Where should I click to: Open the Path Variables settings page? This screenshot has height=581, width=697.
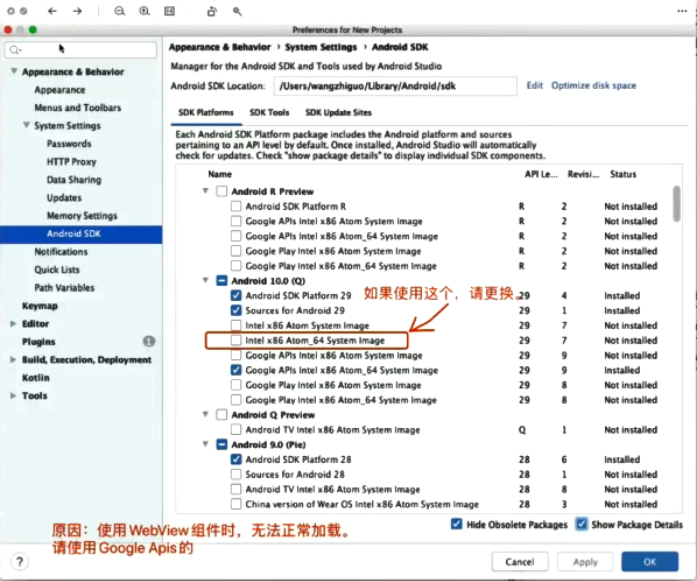64,288
